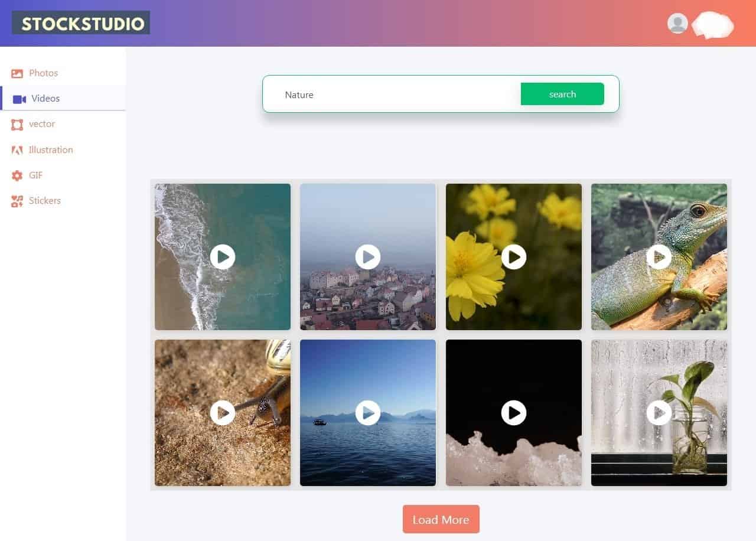Play the foggy town aerial video

point(368,257)
